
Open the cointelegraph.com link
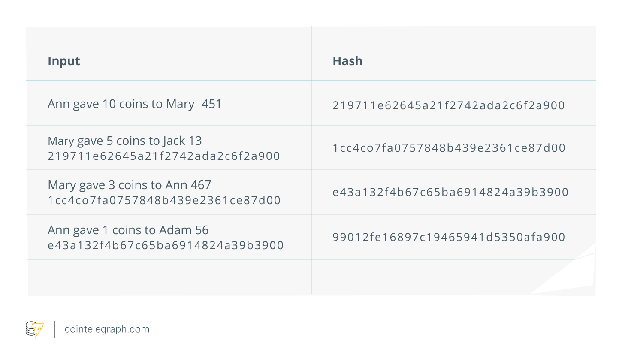point(107,329)
